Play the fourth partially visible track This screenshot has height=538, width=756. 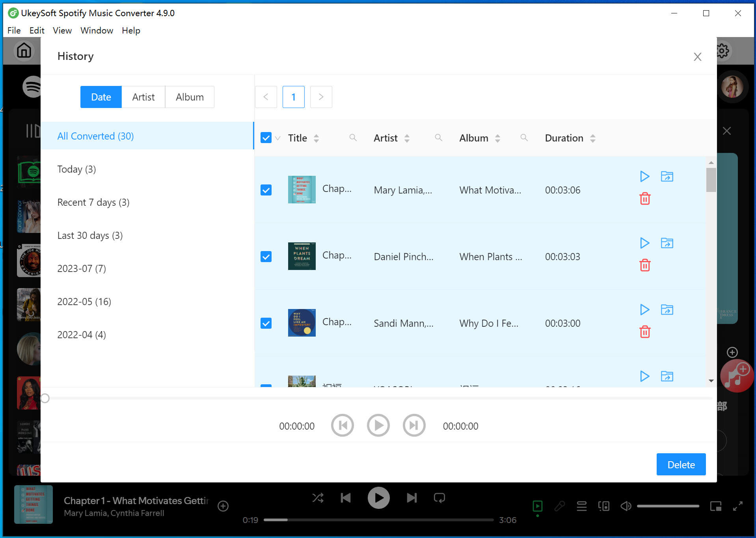coord(644,376)
